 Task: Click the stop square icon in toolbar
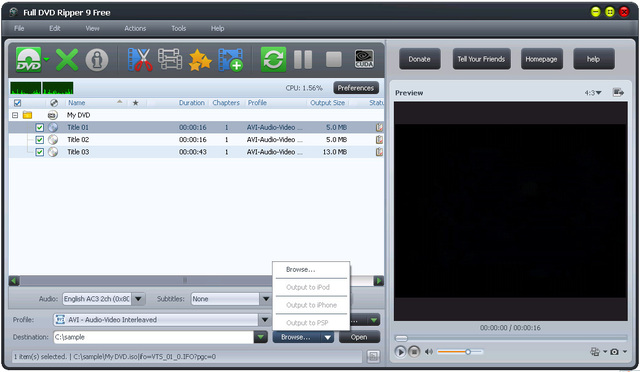(333, 60)
